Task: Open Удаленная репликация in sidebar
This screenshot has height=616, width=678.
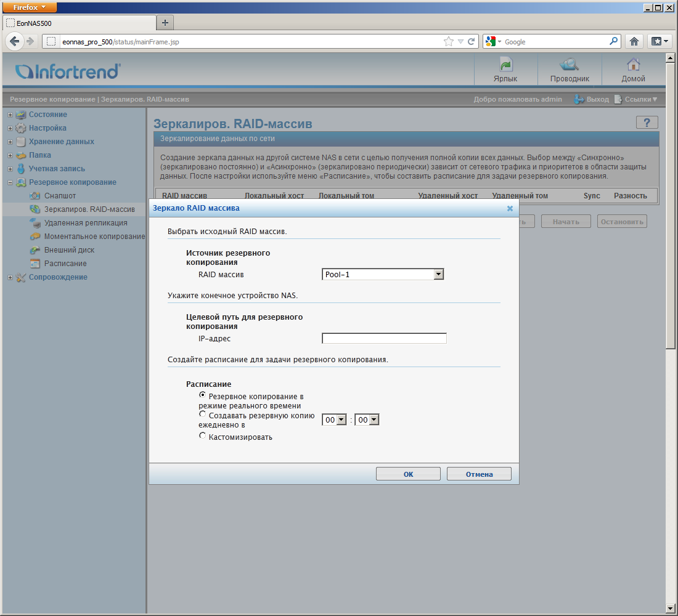Action: pos(86,223)
